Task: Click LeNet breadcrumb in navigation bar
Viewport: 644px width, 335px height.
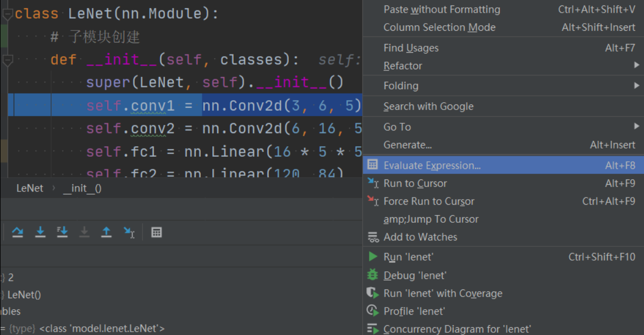Action: pyautogui.click(x=30, y=188)
